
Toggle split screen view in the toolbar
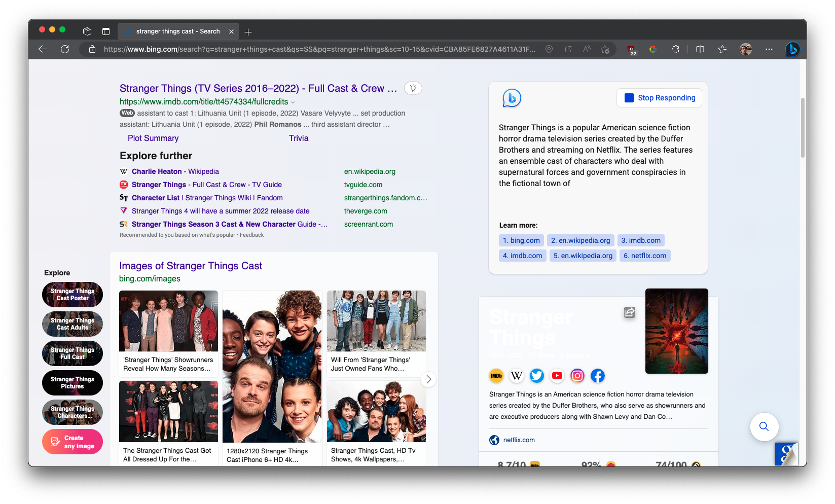pos(700,49)
